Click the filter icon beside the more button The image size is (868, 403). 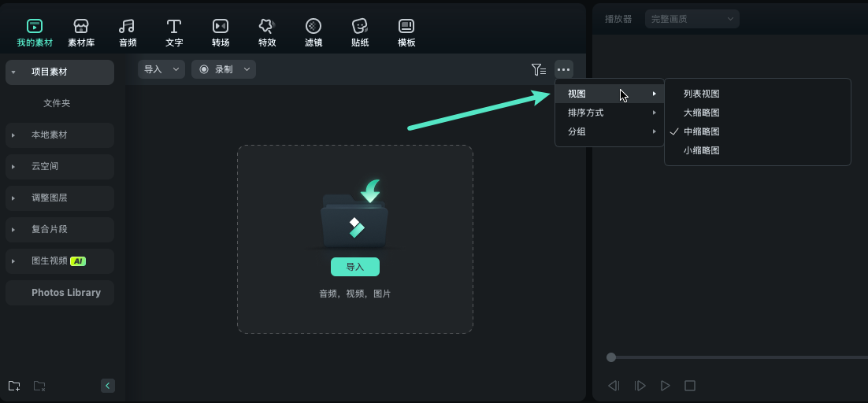539,69
